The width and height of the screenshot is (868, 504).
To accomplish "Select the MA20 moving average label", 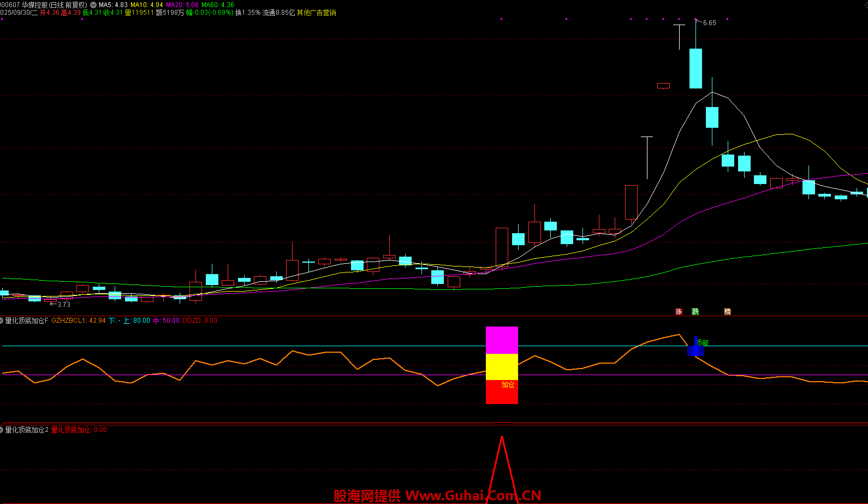I will tap(182, 5).
